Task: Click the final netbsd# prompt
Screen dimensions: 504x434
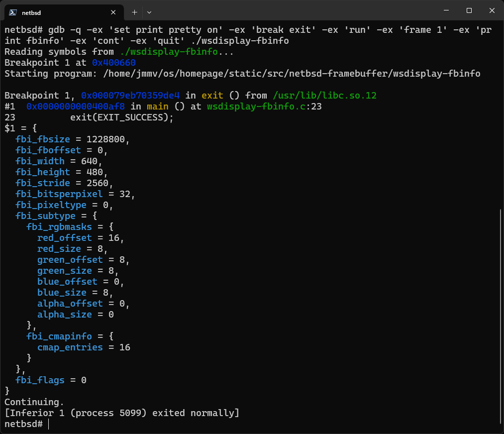Action: click(x=23, y=424)
